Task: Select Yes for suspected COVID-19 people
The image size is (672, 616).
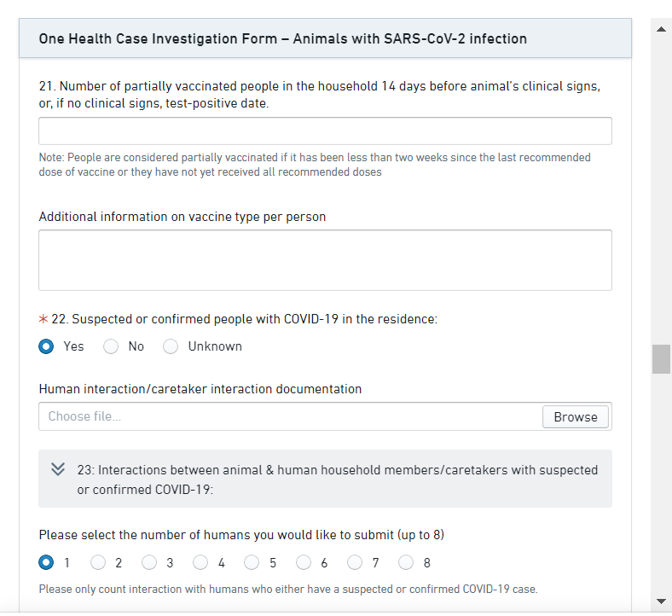Action: (x=46, y=346)
